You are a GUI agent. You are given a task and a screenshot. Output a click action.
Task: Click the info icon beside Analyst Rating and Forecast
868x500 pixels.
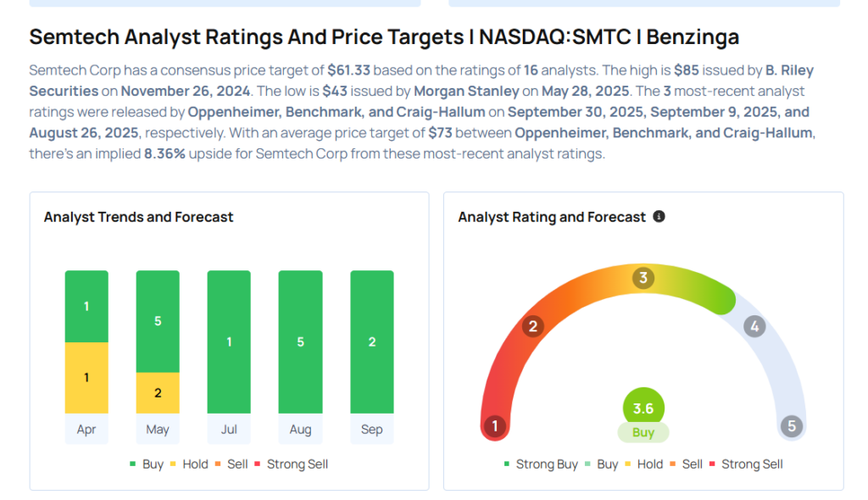pyautogui.click(x=659, y=217)
